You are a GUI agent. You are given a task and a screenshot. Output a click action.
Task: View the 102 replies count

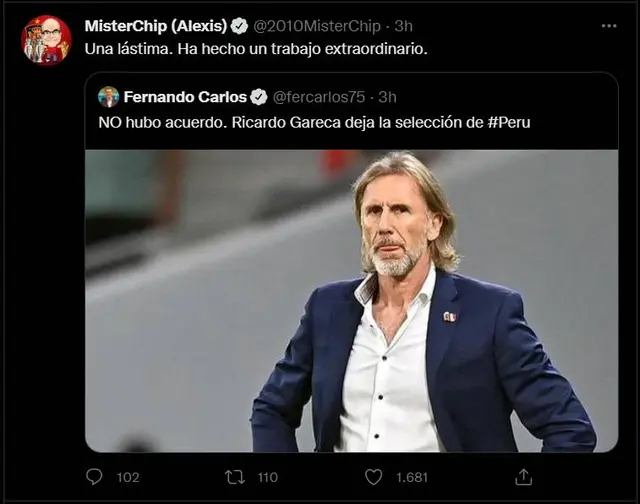pyautogui.click(x=128, y=477)
